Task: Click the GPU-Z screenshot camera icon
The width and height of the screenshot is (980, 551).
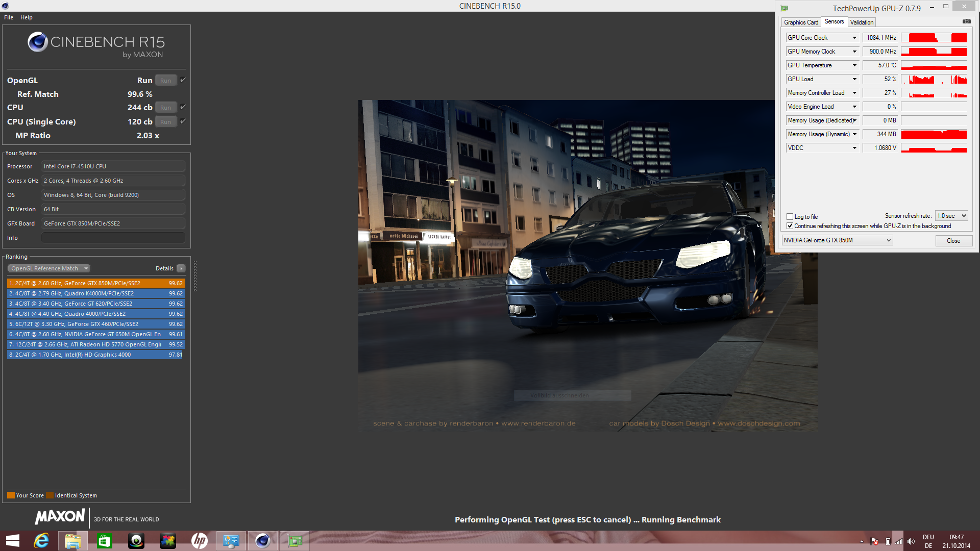Action: (x=966, y=21)
